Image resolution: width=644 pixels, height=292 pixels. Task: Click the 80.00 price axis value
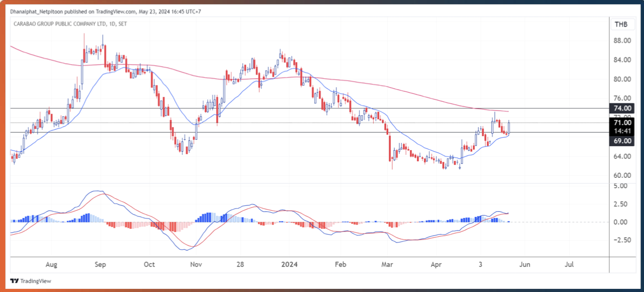coord(623,79)
